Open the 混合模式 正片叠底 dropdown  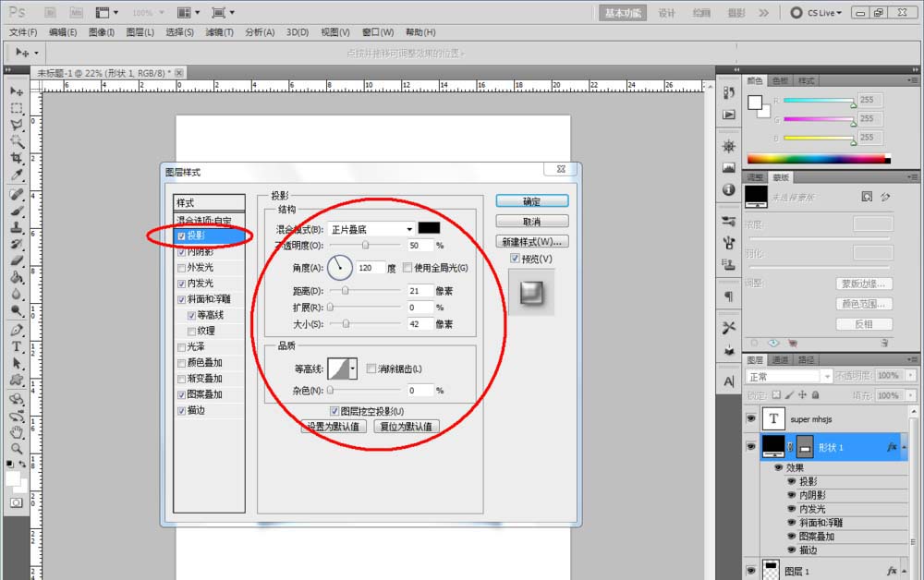click(371, 229)
